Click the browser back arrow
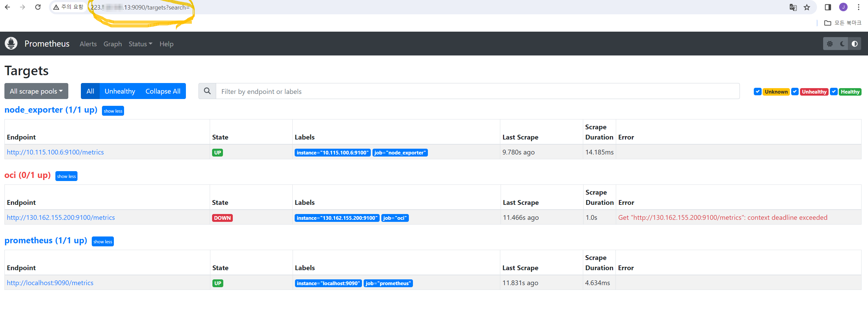 pos(7,7)
